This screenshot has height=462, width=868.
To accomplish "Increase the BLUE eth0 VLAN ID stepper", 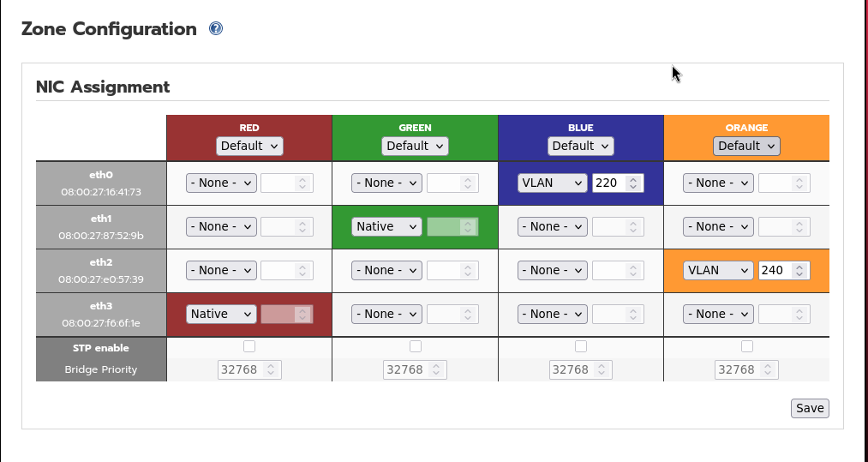I will click(633, 179).
